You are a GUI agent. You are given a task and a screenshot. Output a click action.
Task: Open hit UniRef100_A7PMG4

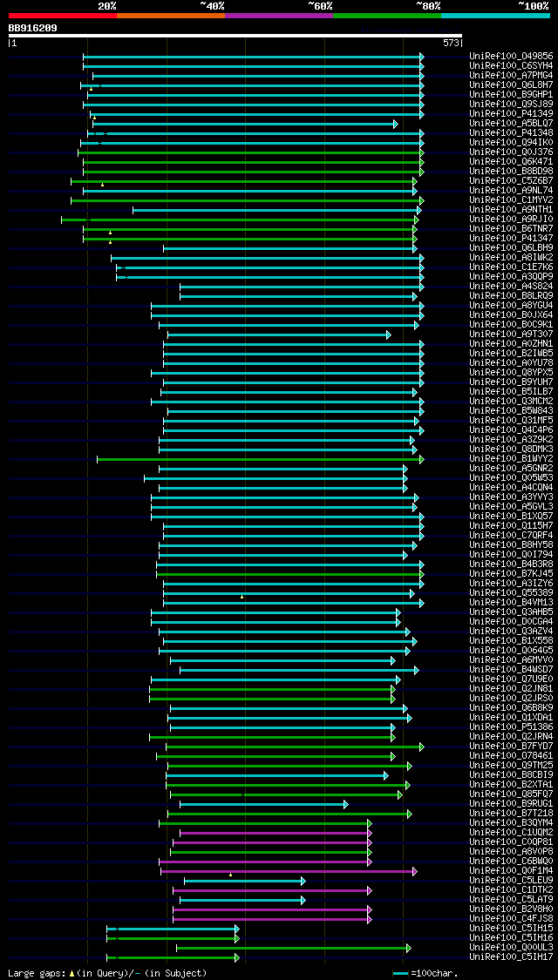click(x=511, y=76)
